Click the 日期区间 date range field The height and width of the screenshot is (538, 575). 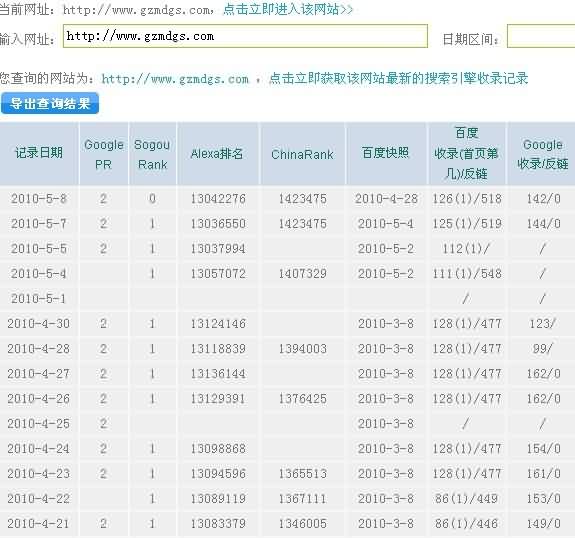[x=541, y=36]
